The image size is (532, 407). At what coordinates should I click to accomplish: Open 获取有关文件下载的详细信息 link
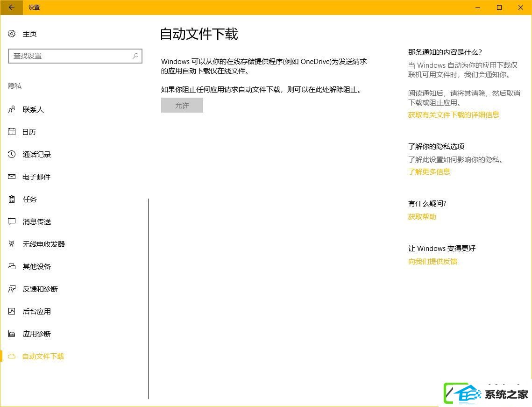pyautogui.click(x=453, y=115)
